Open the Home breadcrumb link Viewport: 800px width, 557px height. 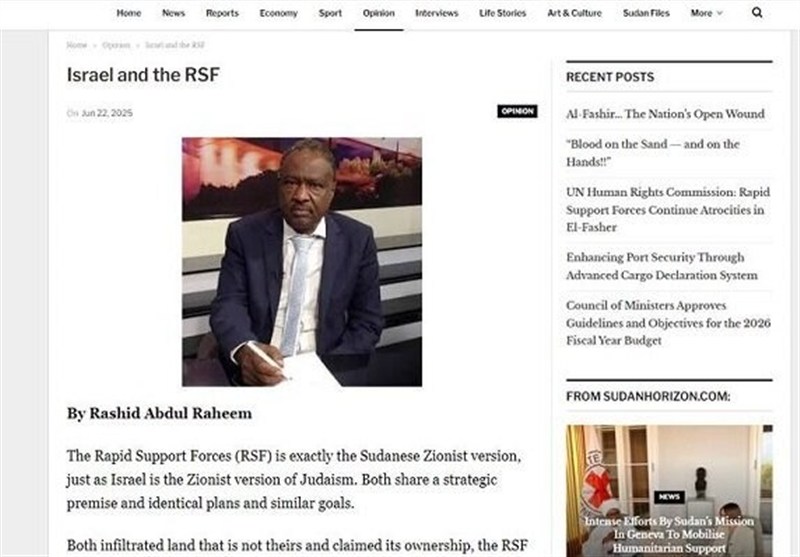[x=77, y=45]
